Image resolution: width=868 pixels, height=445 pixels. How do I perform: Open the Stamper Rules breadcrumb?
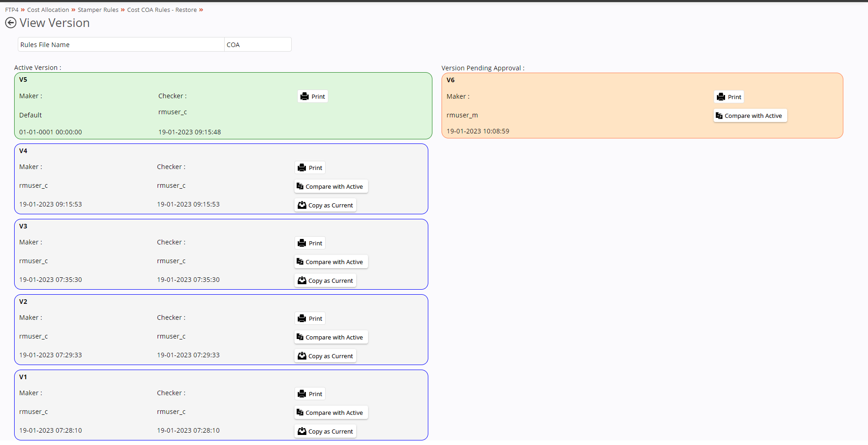(x=98, y=10)
